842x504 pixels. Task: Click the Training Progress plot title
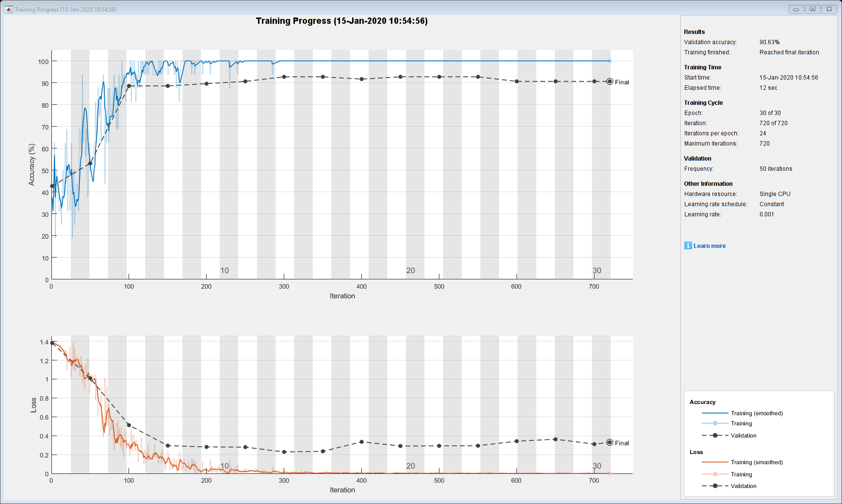pos(342,21)
